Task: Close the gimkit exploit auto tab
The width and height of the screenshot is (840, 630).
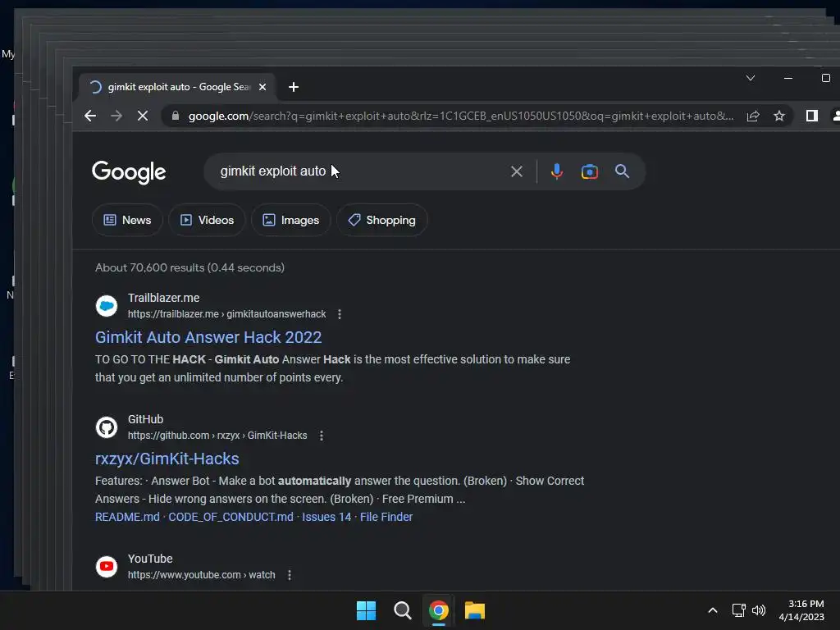Action: tap(262, 87)
